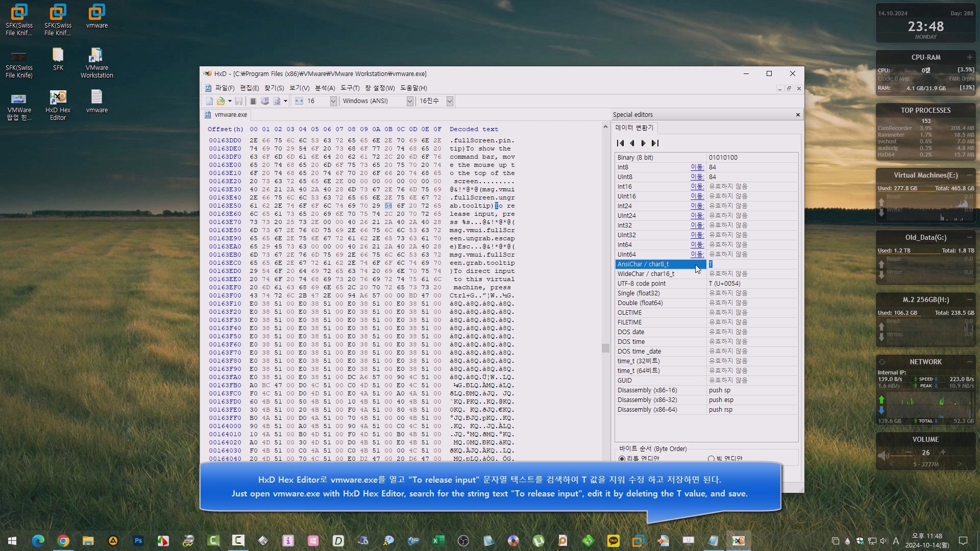The width and height of the screenshot is (980, 551).
Task: Click the NETWORK widget refresh icon
Action: [882, 362]
